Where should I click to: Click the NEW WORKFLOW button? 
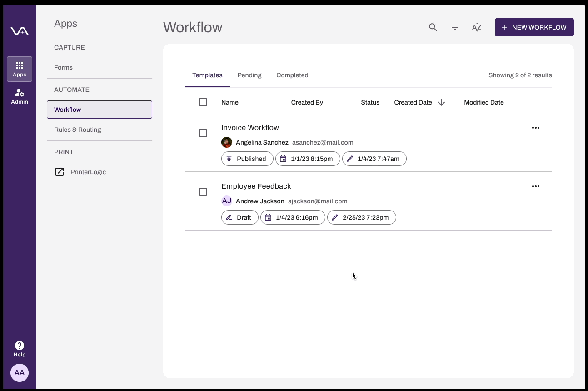[x=534, y=27]
